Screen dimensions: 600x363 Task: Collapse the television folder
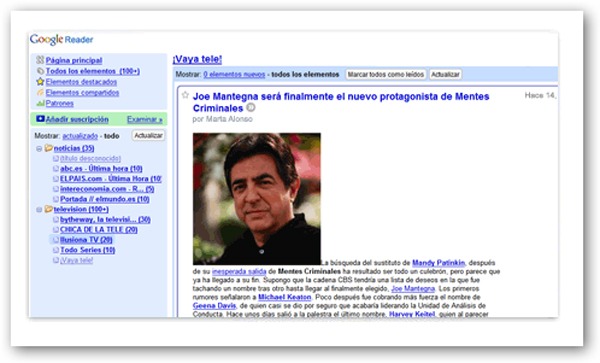[39, 210]
